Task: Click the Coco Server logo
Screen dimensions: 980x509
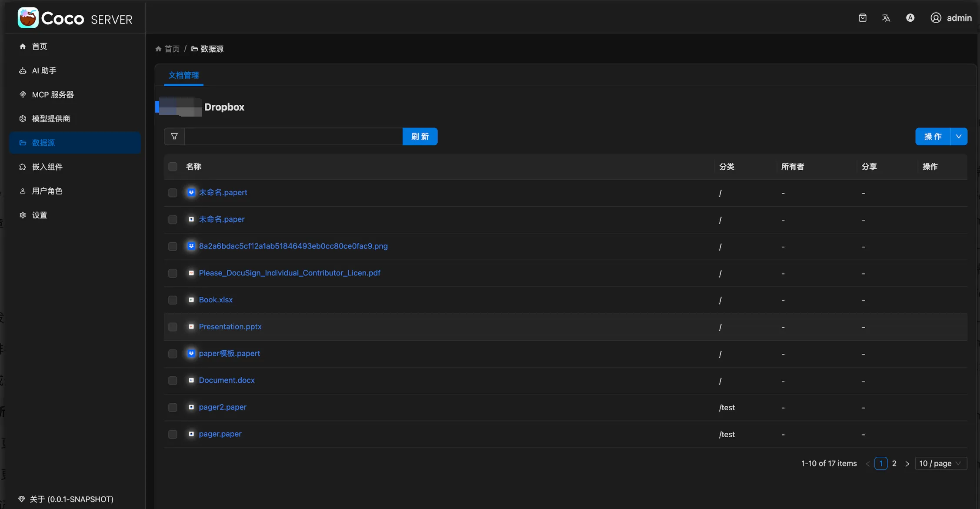Action: click(x=28, y=18)
